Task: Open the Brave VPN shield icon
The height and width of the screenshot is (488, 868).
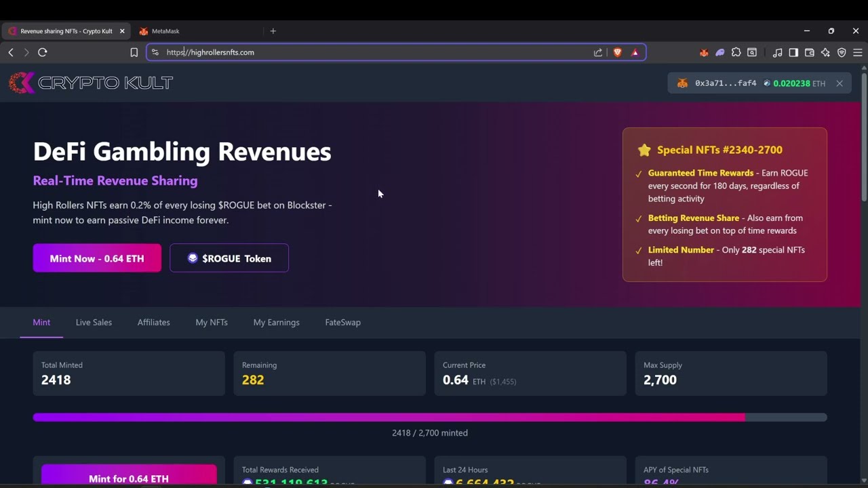Action: (x=842, y=52)
